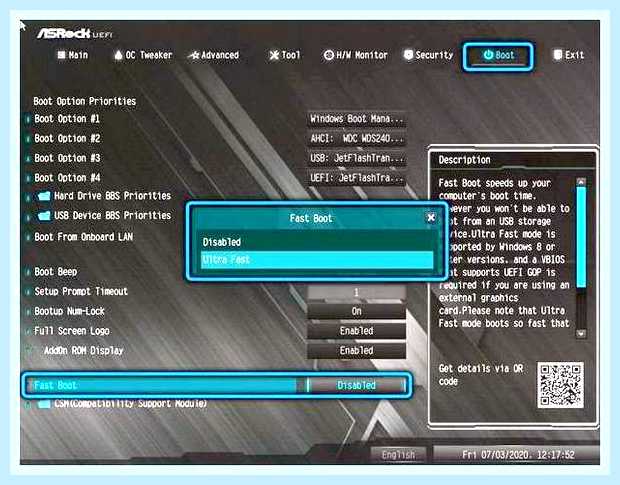Select the Boot Beep setting

pos(55,272)
